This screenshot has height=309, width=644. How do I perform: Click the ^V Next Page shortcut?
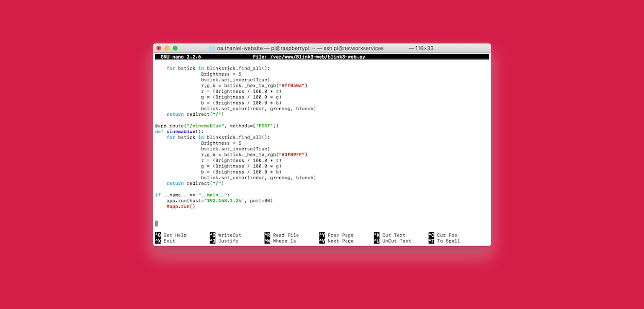click(x=336, y=241)
